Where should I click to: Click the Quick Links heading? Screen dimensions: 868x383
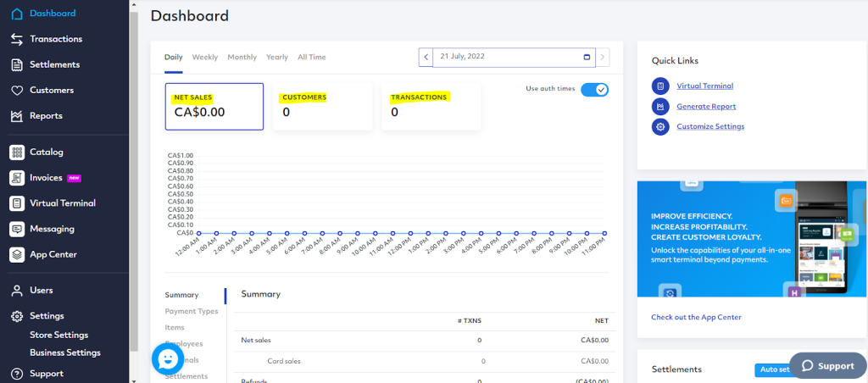click(675, 61)
